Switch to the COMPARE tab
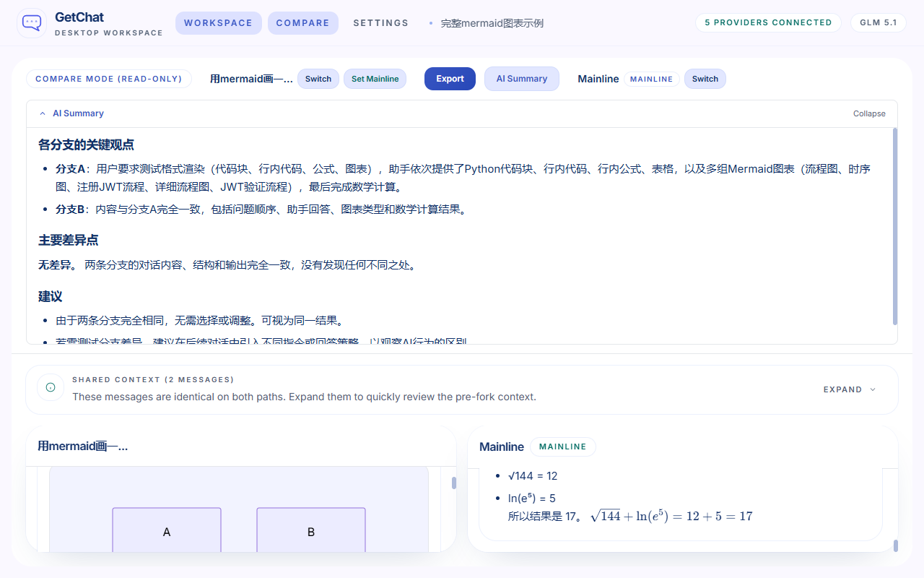 click(x=302, y=23)
